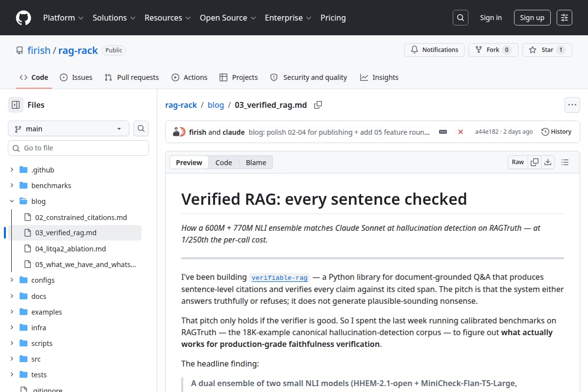Click Sign in
The image size is (588, 392).
click(491, 18)
